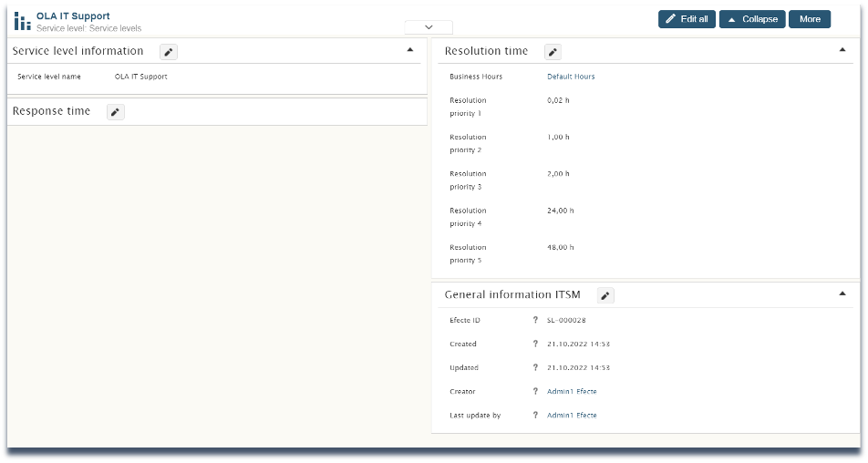Open the header chevron dropdown
This screenshot has width=868, height=463.
(429, 27)
